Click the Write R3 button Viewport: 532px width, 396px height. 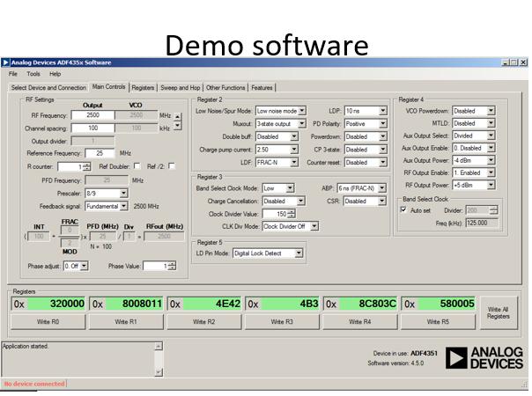(x=282, y=322)
